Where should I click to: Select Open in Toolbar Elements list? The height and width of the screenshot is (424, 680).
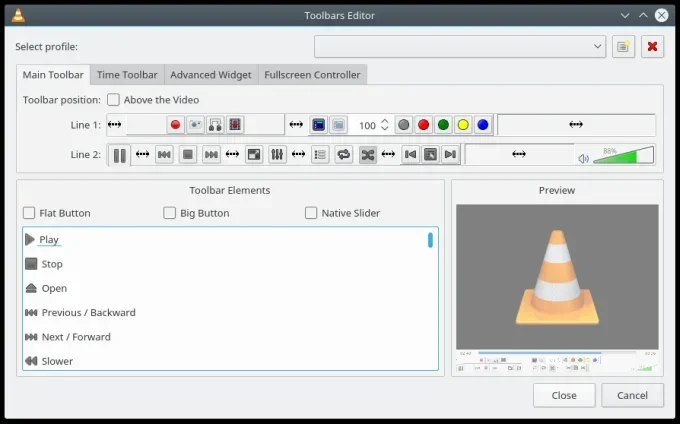pyautogui.click(x=46, y=288)
